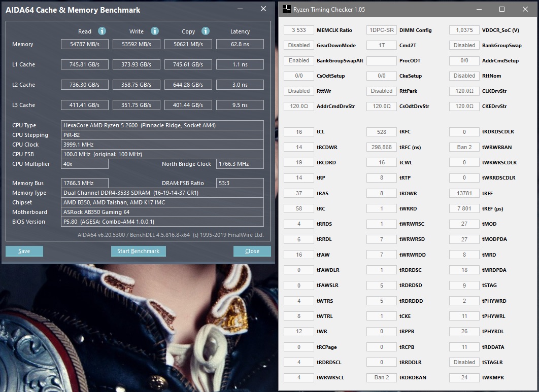The width and height of the screenshot is (539, 392).
Task: Select the L3 Cache Copy value 401.44 GB/s
Action: (188, 105)
